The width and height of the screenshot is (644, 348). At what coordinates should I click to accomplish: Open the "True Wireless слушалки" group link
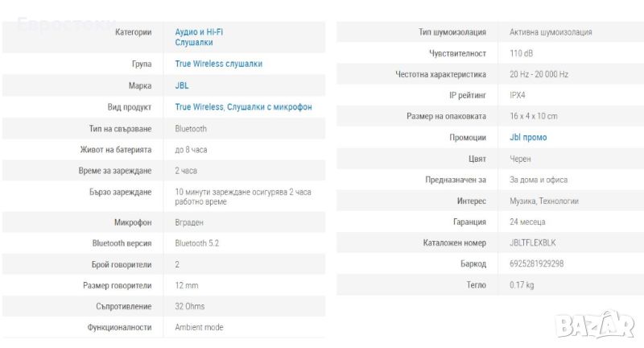218,64
